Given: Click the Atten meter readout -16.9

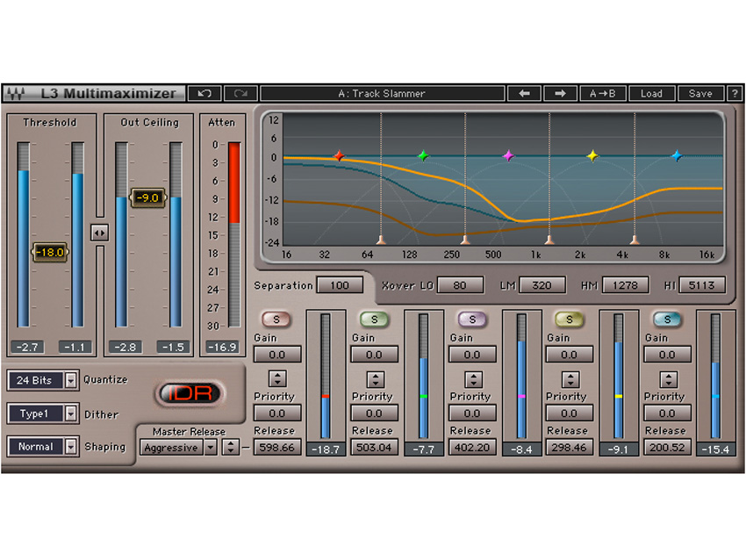Looking at the screenshot, I should coord(222,348).
